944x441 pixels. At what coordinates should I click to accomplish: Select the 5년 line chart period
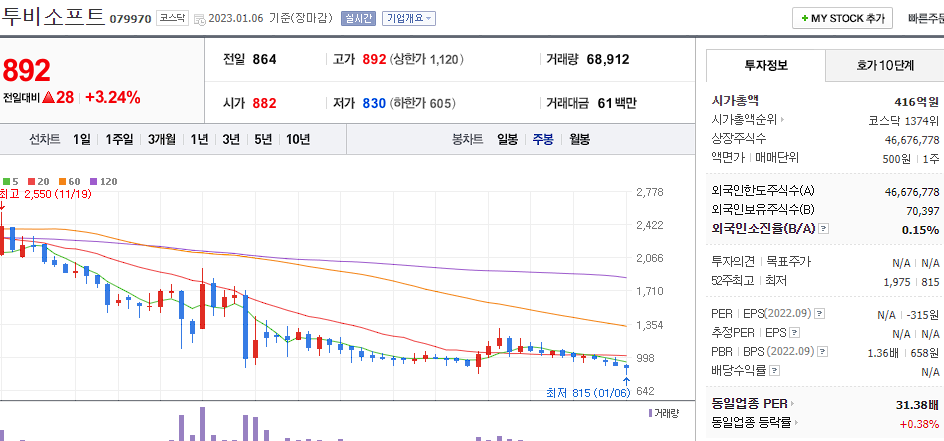(x=263, y=140)
